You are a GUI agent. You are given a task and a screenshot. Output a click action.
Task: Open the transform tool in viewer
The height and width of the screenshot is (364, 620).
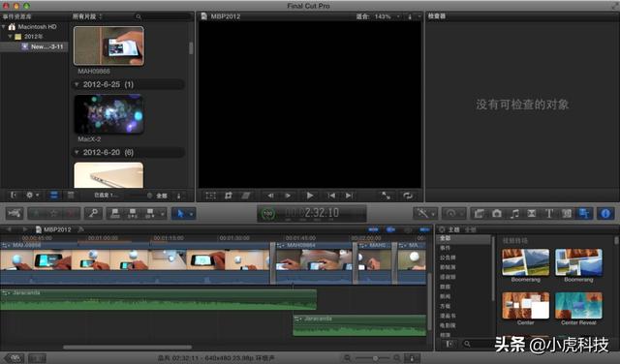[211, 196]
